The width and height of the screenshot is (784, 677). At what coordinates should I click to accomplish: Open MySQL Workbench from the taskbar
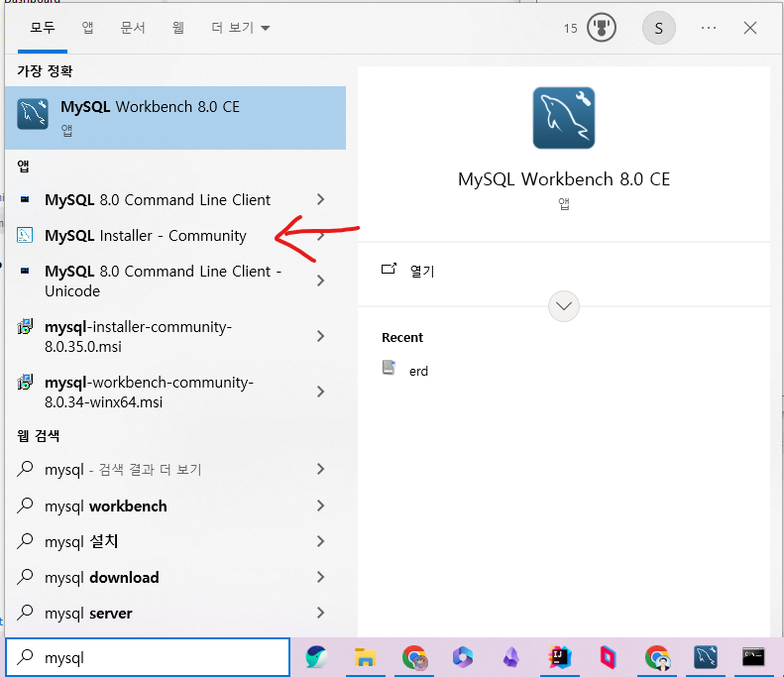pos(705,657)
